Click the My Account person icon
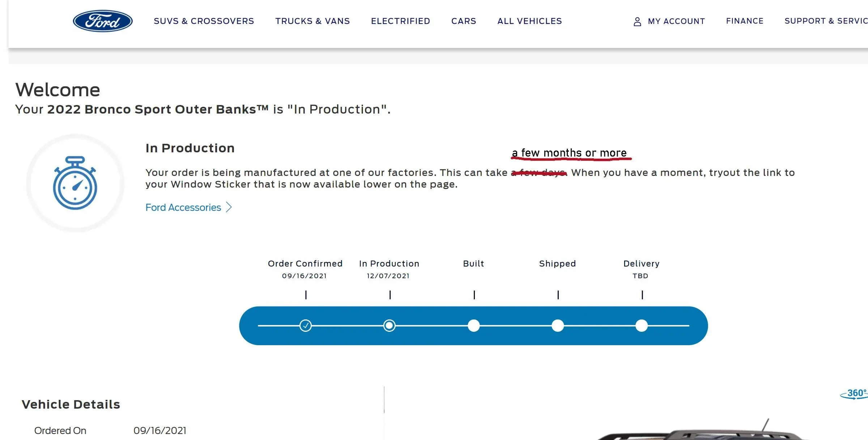The width and height of the screenshot is (868, 440). click(x=637, y=22)
